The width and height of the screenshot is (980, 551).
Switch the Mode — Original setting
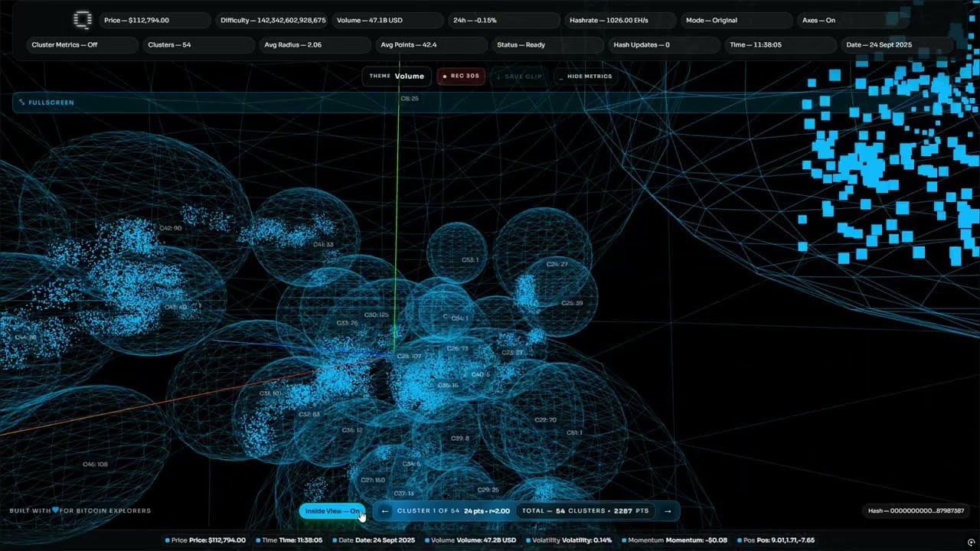click(x=736, y=21)
